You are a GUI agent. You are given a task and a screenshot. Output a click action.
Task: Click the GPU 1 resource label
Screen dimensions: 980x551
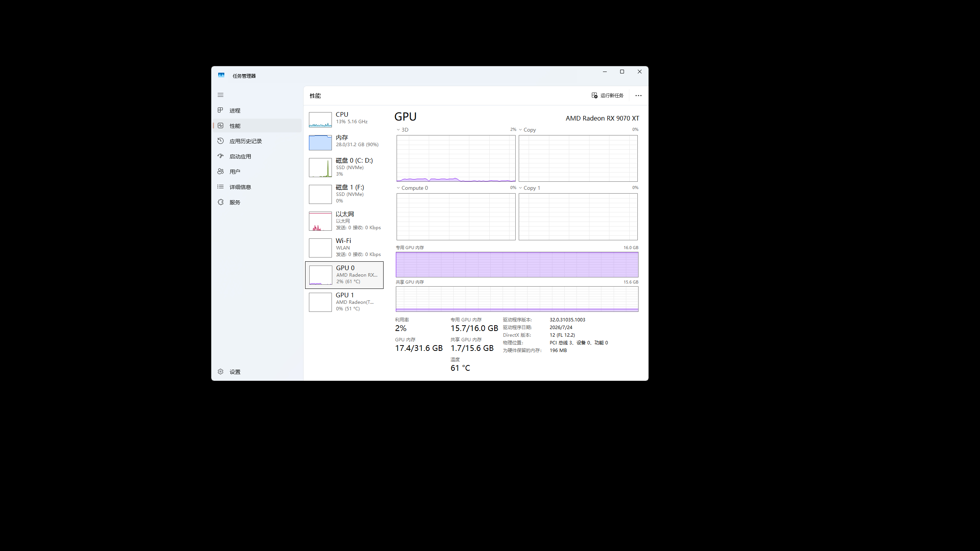click(345, 295)
